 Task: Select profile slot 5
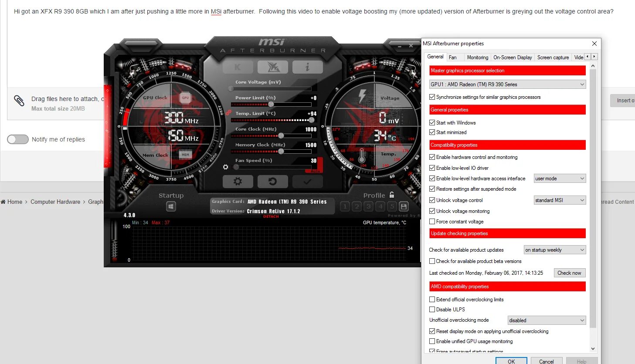click(392, 206)
